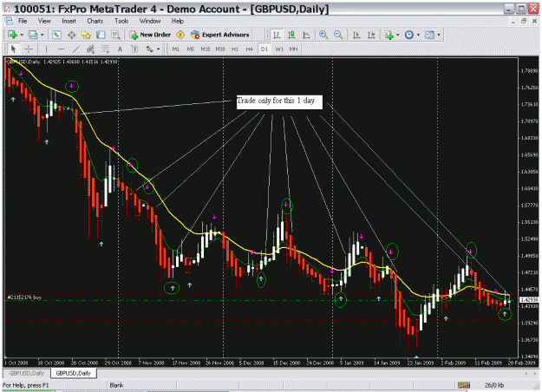Open the Charts menu
The image size is (542, 392).
(x=95, y=21)
